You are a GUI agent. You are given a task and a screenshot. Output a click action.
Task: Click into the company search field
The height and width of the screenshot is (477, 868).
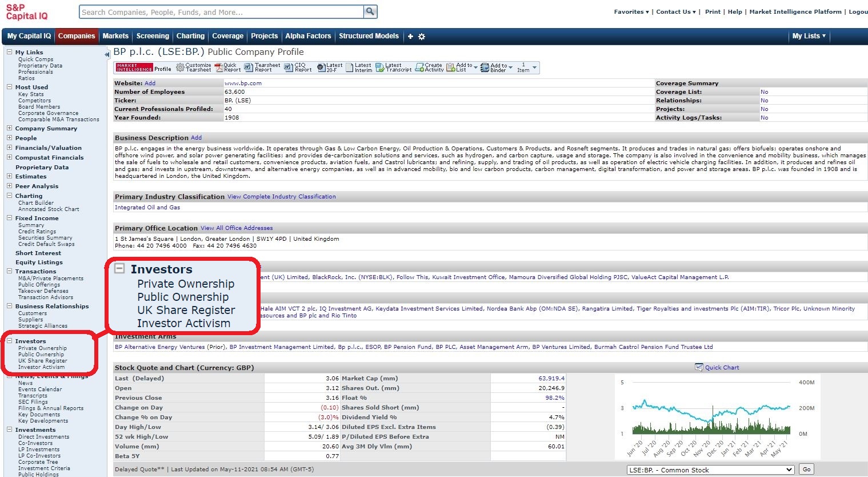[221, 12]
